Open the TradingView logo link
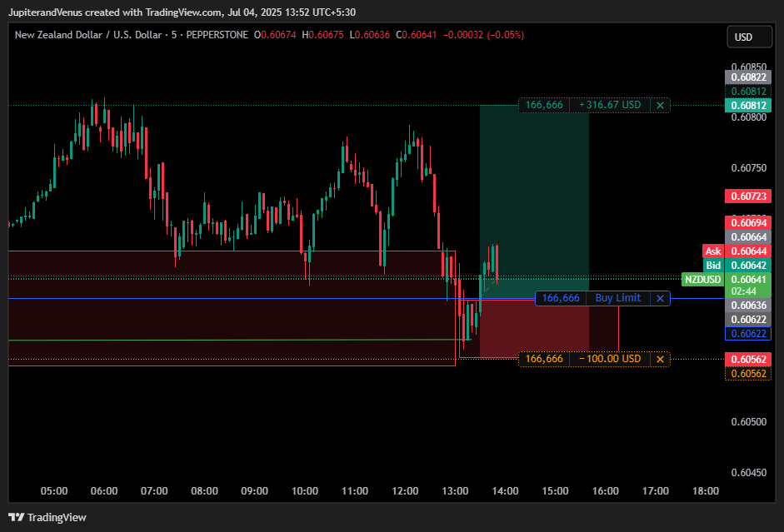 pyautogui.click(x=47, y=517)
